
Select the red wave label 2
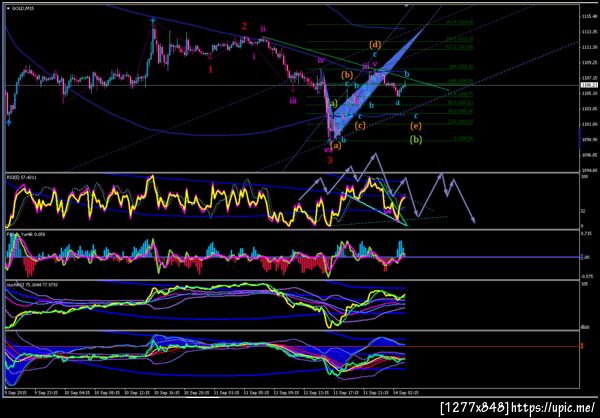[244, 26]
